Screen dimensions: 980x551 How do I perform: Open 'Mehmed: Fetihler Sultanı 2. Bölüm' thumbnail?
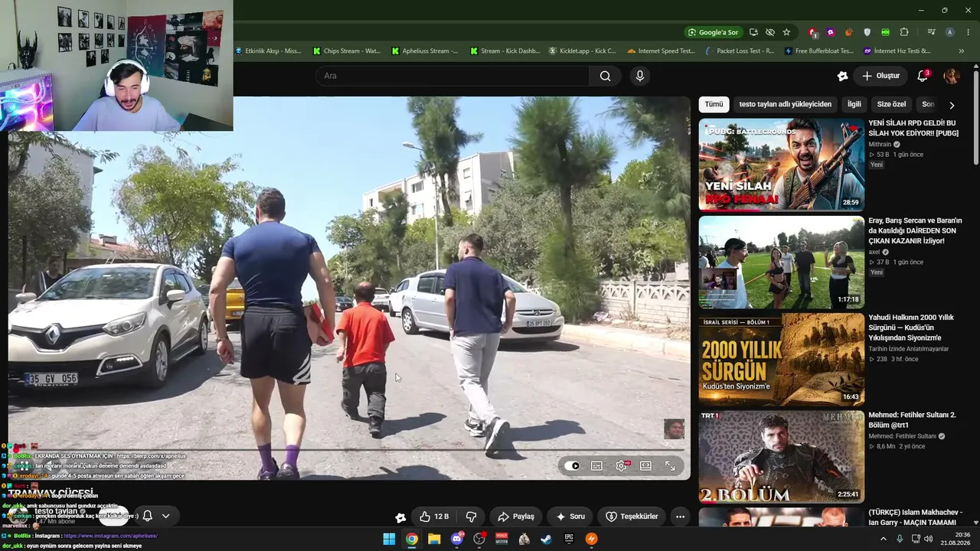(x=781, y=457)
